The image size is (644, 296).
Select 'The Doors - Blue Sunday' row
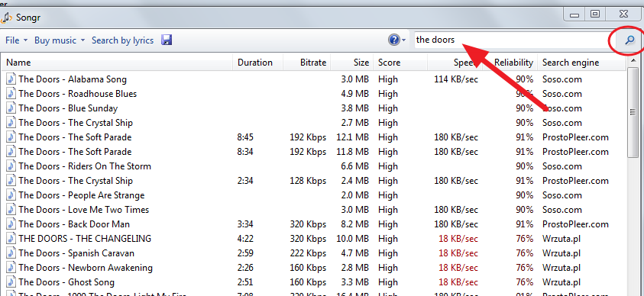click(314, 108)
